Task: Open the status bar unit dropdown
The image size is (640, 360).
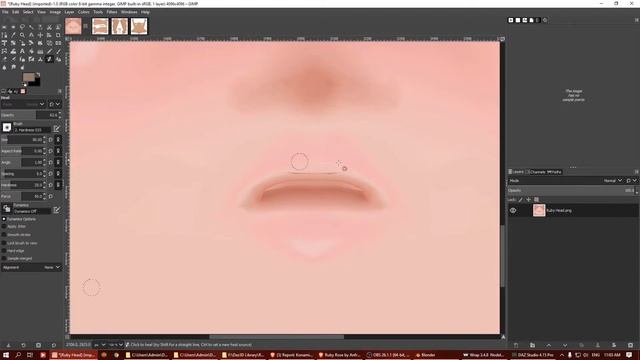Action: click(x=100, y=345)
